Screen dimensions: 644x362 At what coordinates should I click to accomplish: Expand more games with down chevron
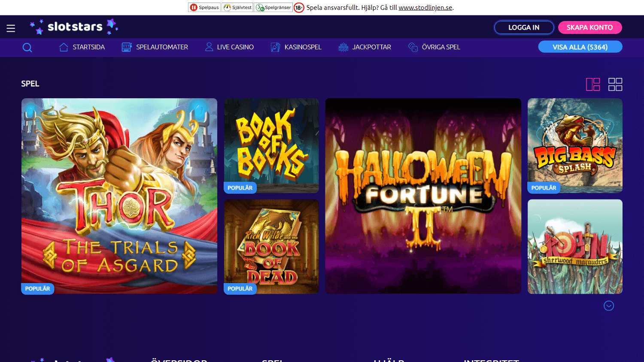pyautogui.click(x=609, y=306)
